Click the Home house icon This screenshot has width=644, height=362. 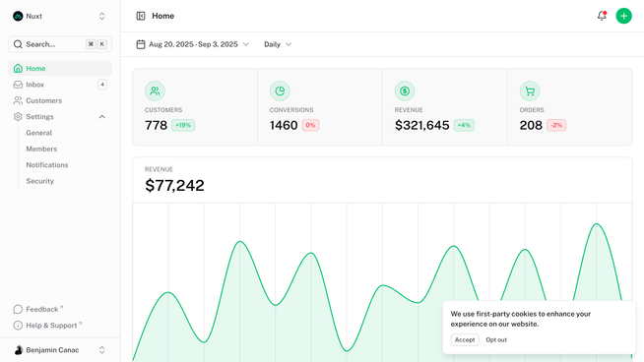[x=18, y=69]
